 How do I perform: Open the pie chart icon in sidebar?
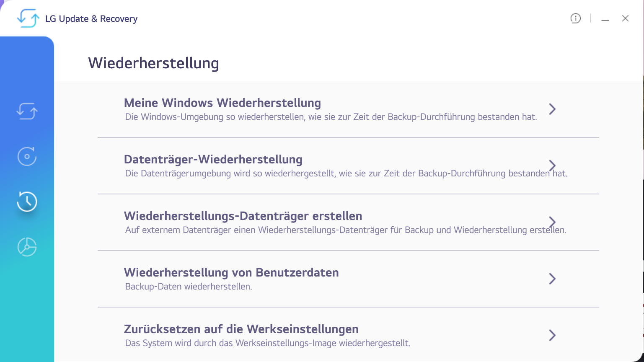(x=27, y=247)
